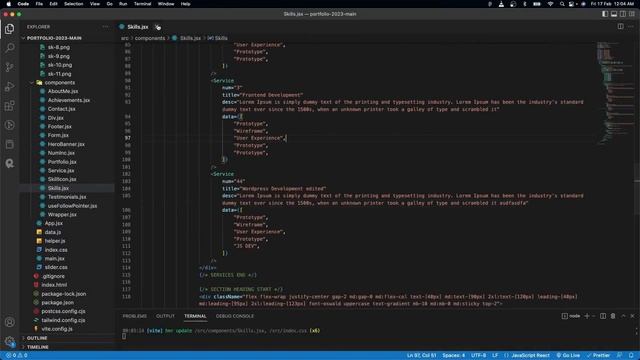Open Explorer views and more actions ellipsis
The height and width of the screenshot is (360, 640).
(x=105, y=27)
